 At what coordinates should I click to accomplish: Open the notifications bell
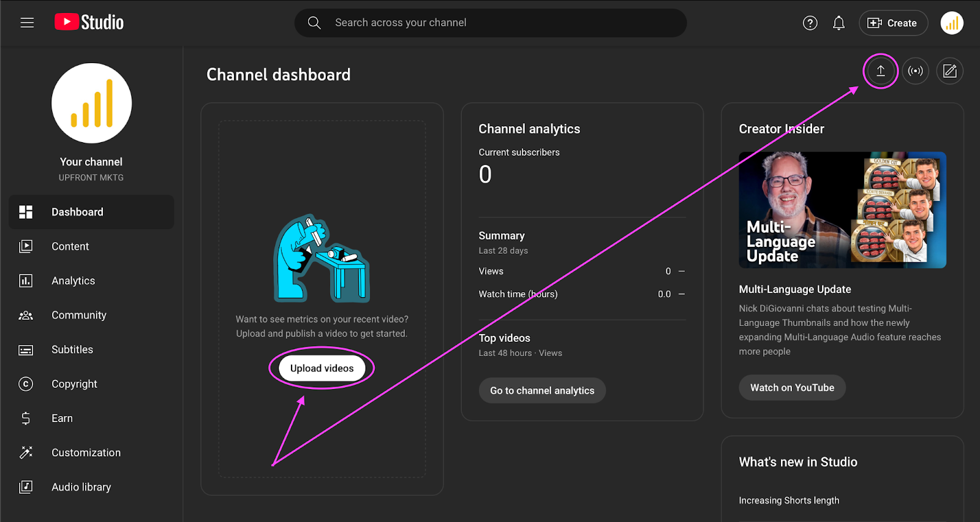click(x=839, y=23)
